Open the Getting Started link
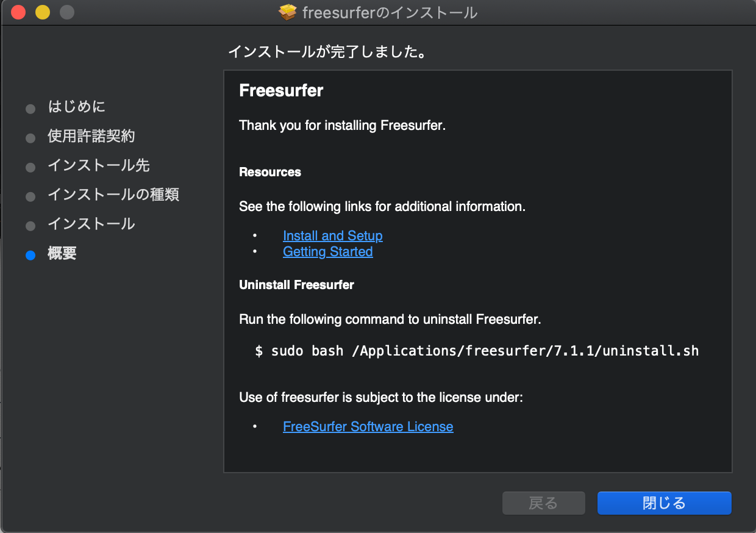The image size is (756, 533). [327, 252]
